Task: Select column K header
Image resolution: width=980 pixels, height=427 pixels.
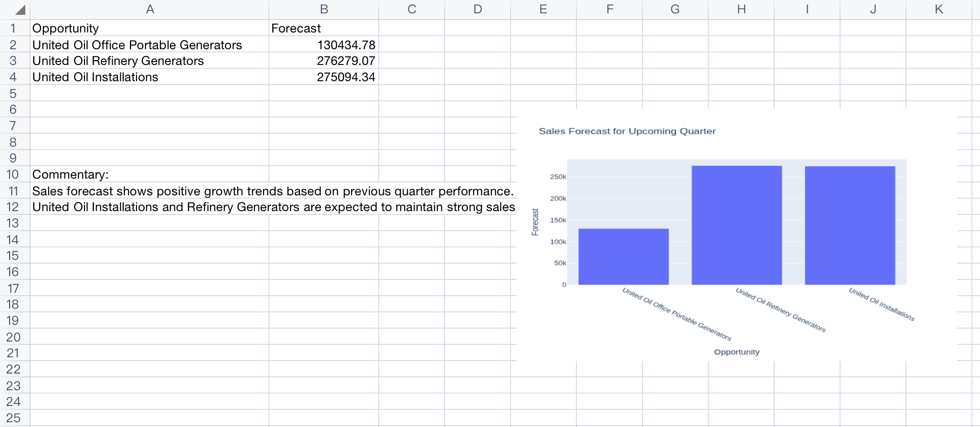Action: coord(939,10)
